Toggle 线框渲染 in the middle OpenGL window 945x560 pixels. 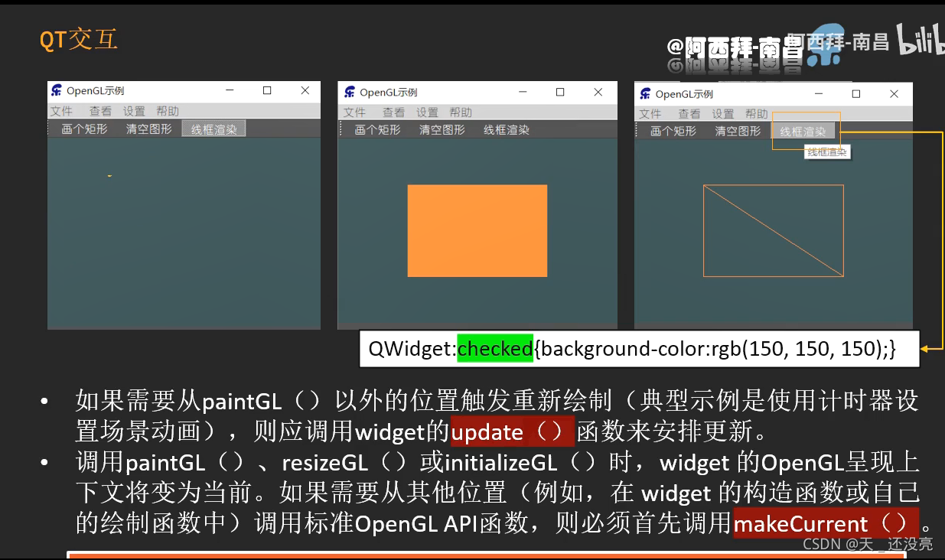tap(507, 130)
